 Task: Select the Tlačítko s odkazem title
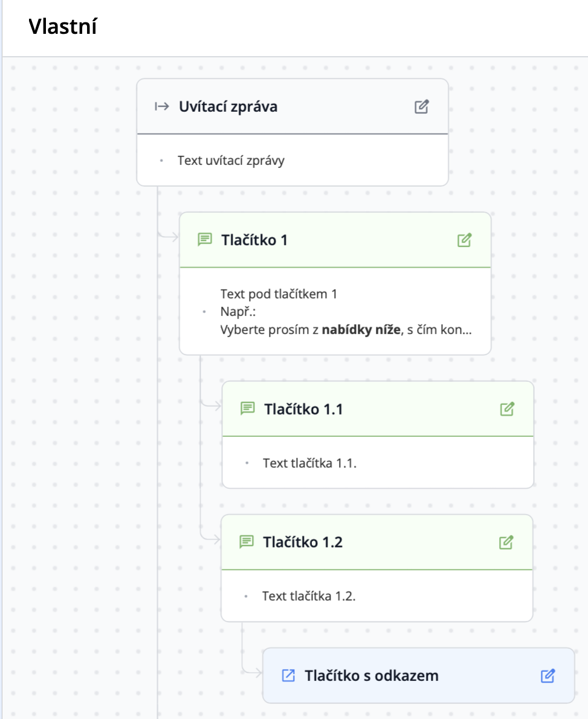(372, 675)
